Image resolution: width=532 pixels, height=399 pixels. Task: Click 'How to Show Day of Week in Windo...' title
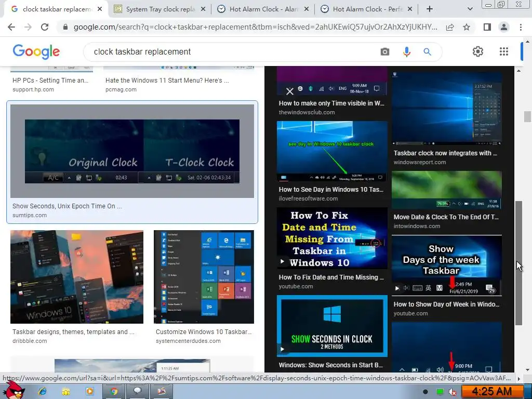[446, 304]
